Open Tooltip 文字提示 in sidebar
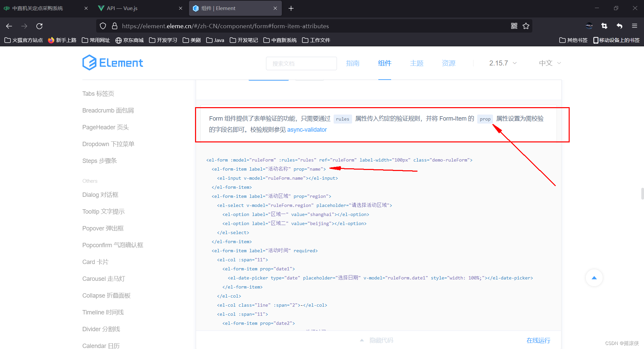 (104, 212)
